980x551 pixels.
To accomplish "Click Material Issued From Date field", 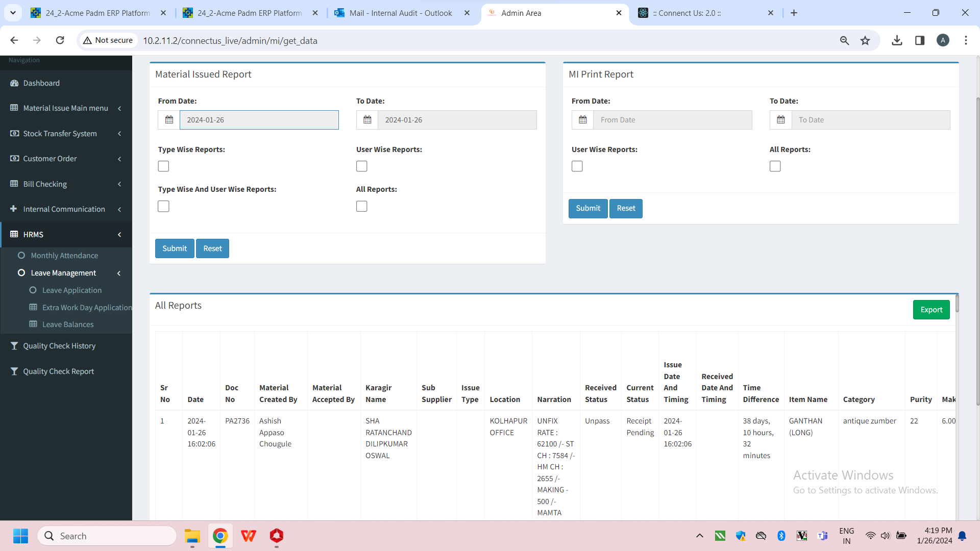I will pyautogui.click(x=259, y=120).
